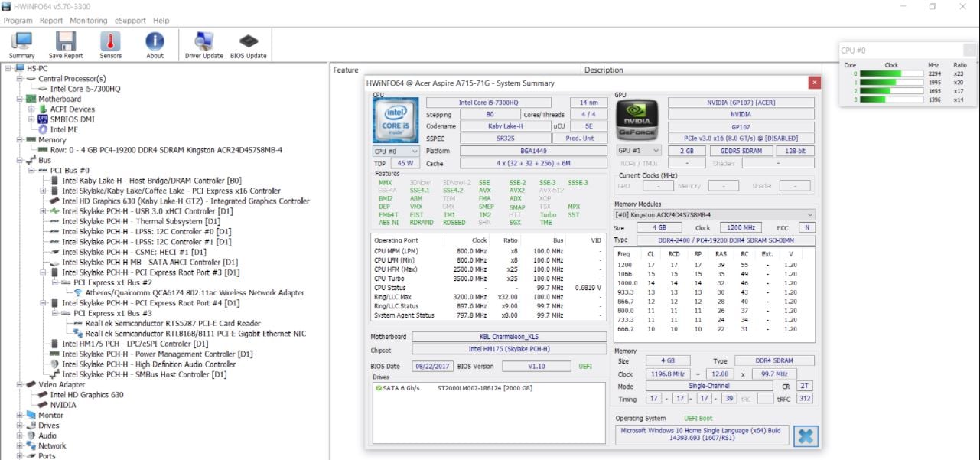Click the Single-Channel memory mode field

(708, 386)
